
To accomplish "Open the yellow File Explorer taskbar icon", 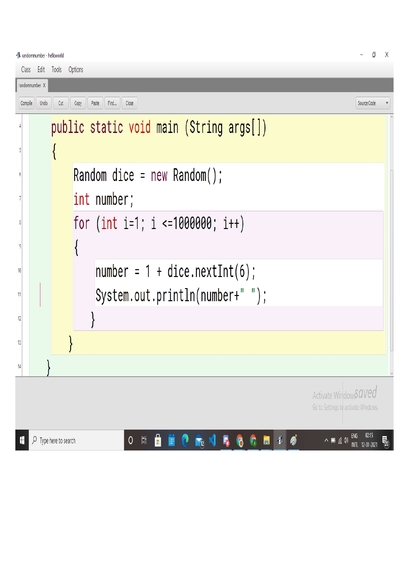I will point(266,440).
